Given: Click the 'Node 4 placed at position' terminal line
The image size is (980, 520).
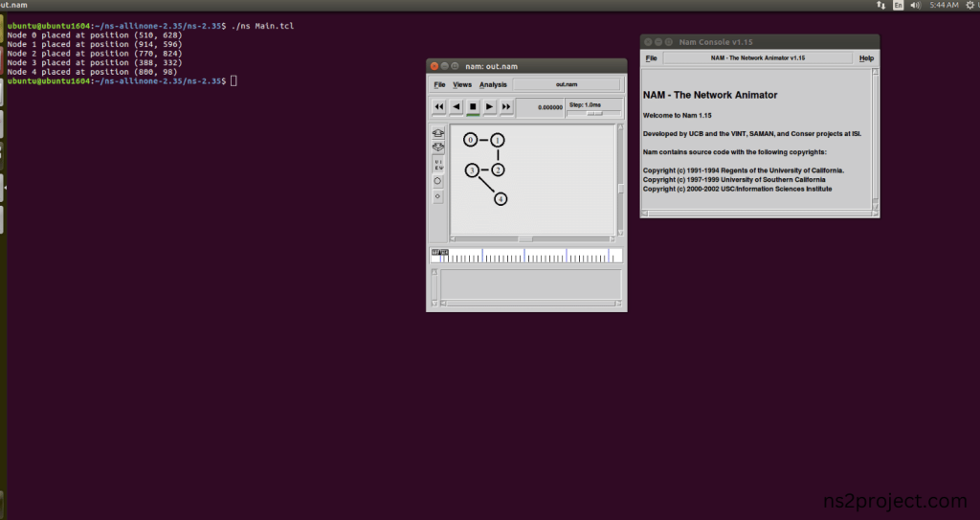Looking at the screenshot, I should [92, 72].
